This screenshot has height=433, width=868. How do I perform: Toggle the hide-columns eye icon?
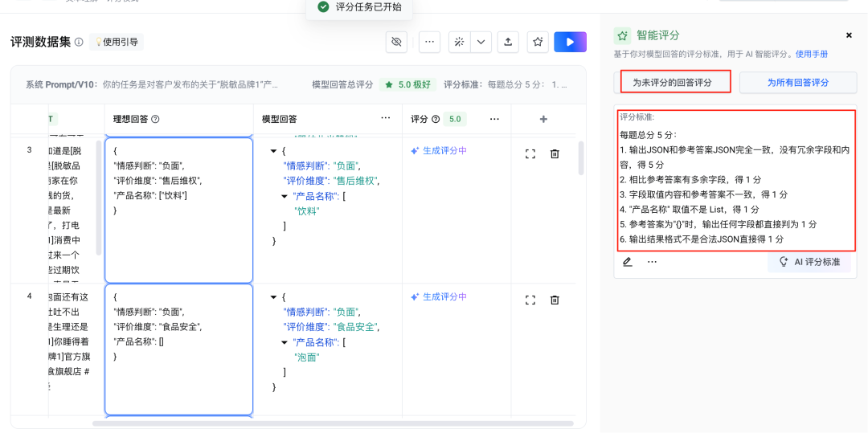pyautogui.click(x=396, y=42)
